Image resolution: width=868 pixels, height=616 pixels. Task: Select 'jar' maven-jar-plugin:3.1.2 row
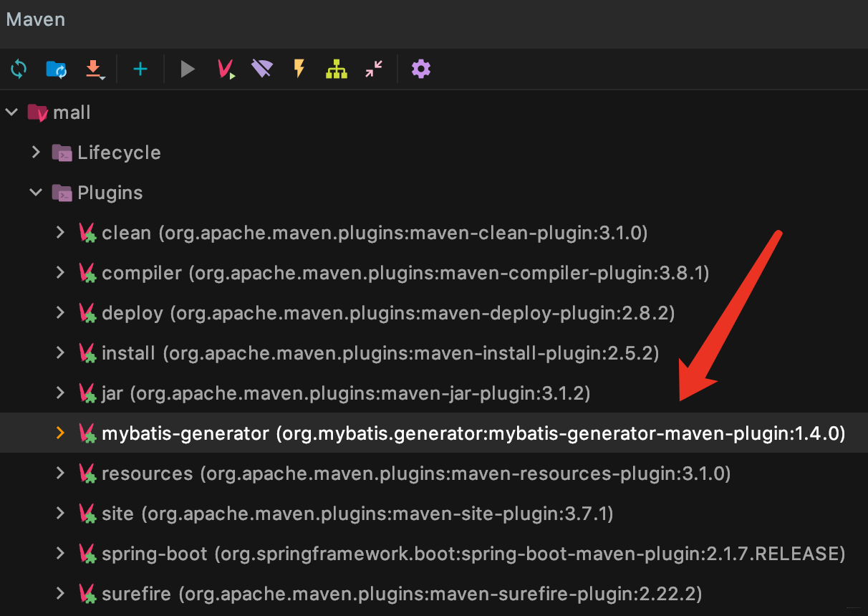pyautogui.click(x=434, y=393)
